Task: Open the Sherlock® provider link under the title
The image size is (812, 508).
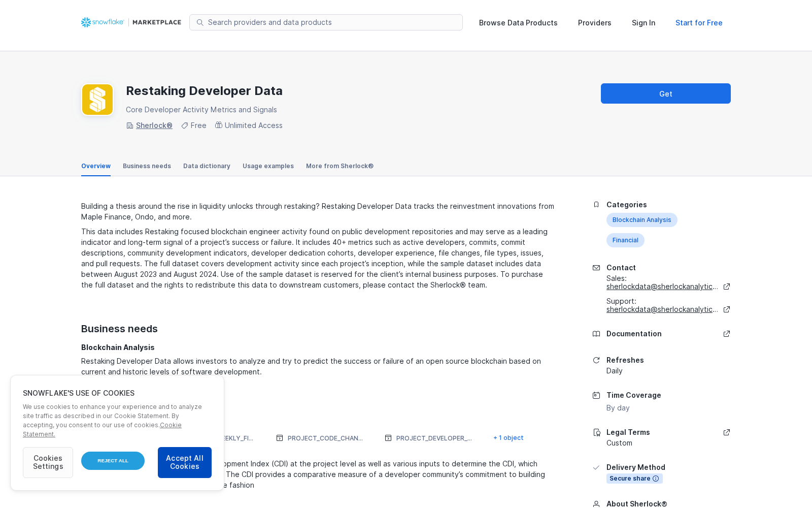Action: click(x=154, y=125)
